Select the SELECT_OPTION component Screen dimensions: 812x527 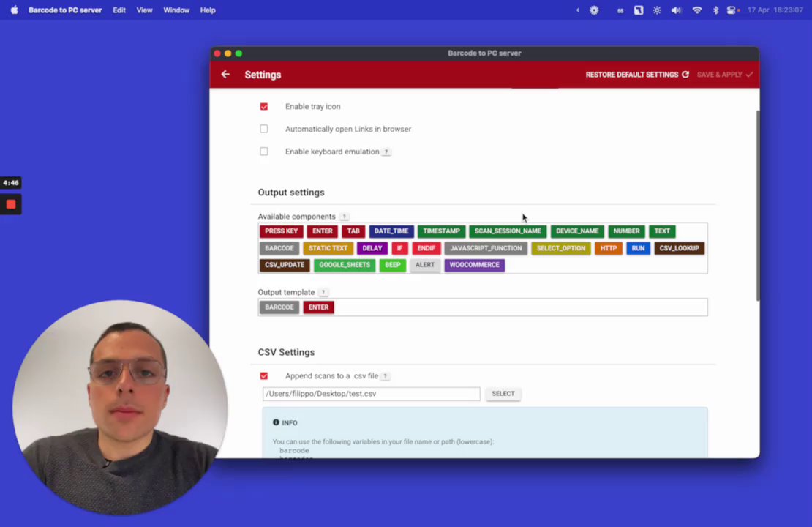[x=561, y=248]
